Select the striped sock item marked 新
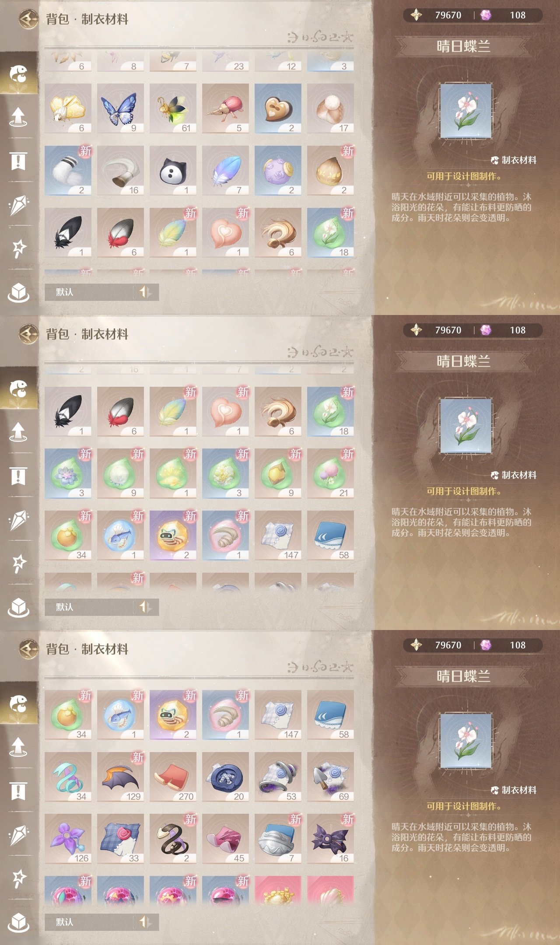 pyautogui.click(x=68, y=171)
